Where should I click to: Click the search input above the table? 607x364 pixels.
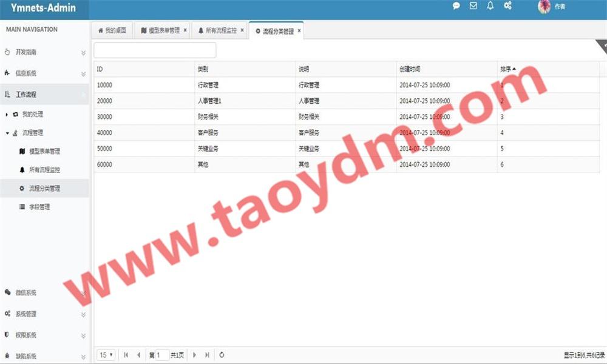click(x=155, y=50)
